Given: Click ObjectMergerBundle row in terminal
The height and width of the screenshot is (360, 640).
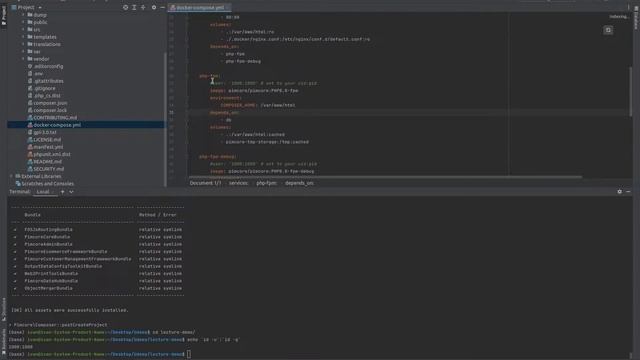Looking at the screenshot, I should click(x=98, y=288).
